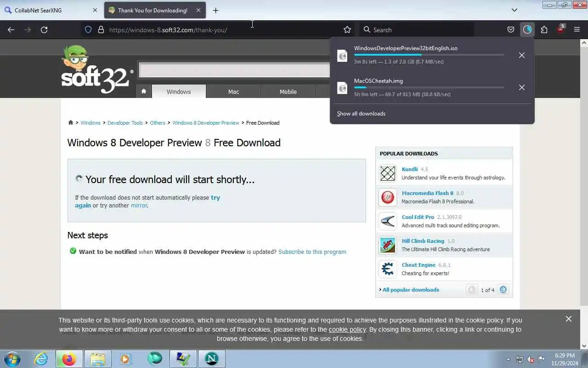
Task: Click Subscribe to this program link
Action: (312, 252)
